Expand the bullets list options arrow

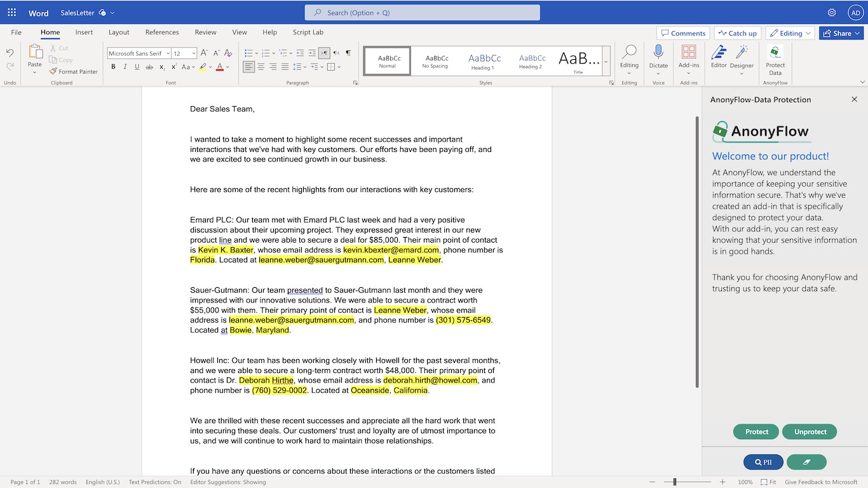coord(256,53)
